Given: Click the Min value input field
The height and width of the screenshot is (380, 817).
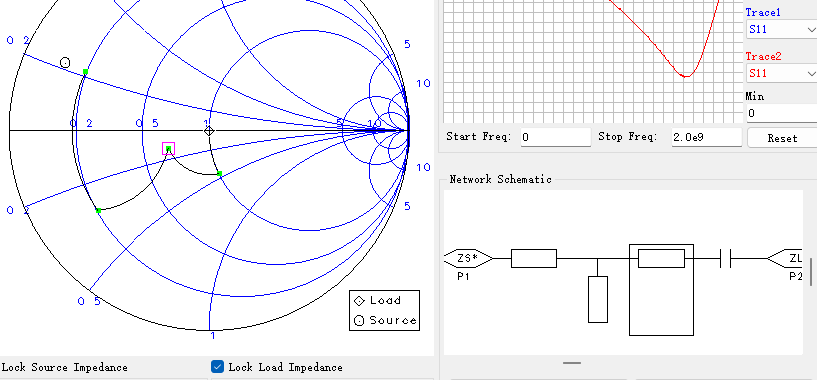Looking at the screenshot, I should click(782, 113).
